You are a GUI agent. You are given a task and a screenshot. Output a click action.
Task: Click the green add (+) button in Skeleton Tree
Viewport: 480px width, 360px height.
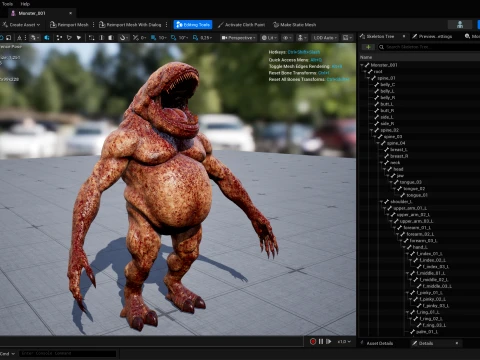click(x=368, y=47)
